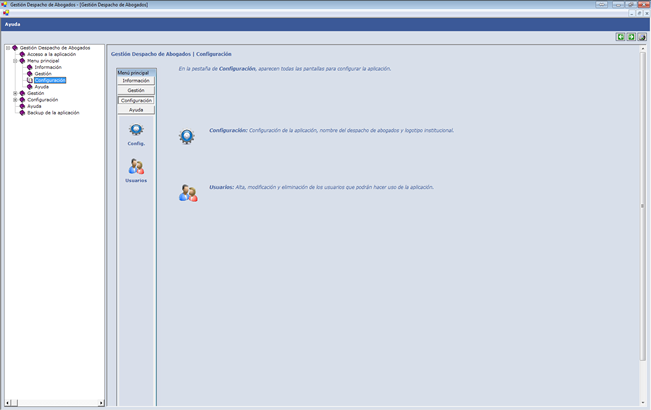Click the green back arrow icon
651x410 pixels.
tap(620, 37)
